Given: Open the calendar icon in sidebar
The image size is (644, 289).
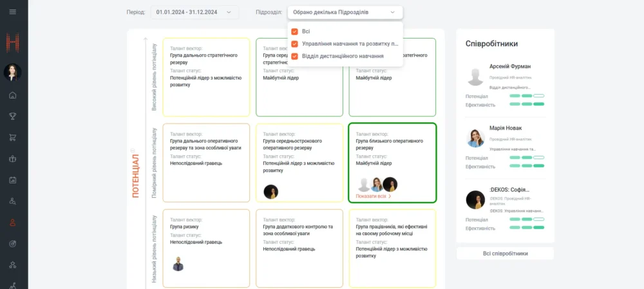Looking at the screenshot, I should [x=13, y=180].
